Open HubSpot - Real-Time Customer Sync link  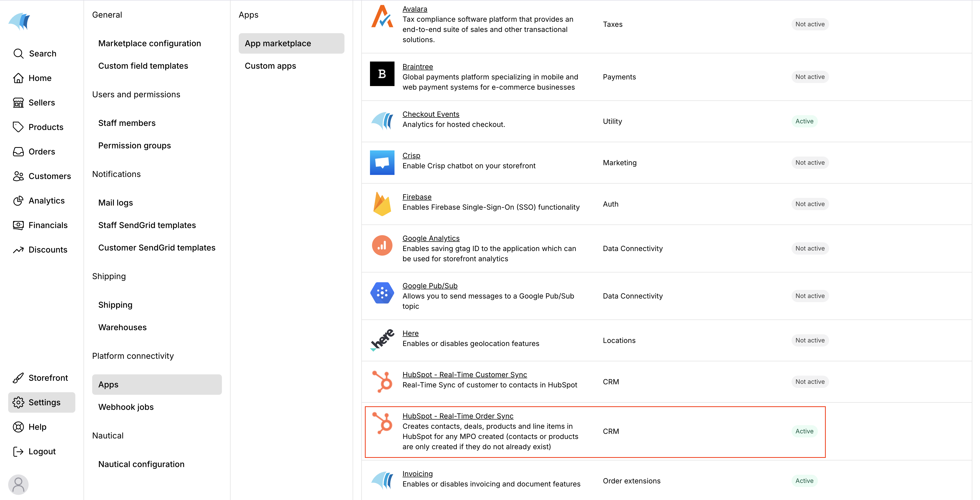[464, 374]
